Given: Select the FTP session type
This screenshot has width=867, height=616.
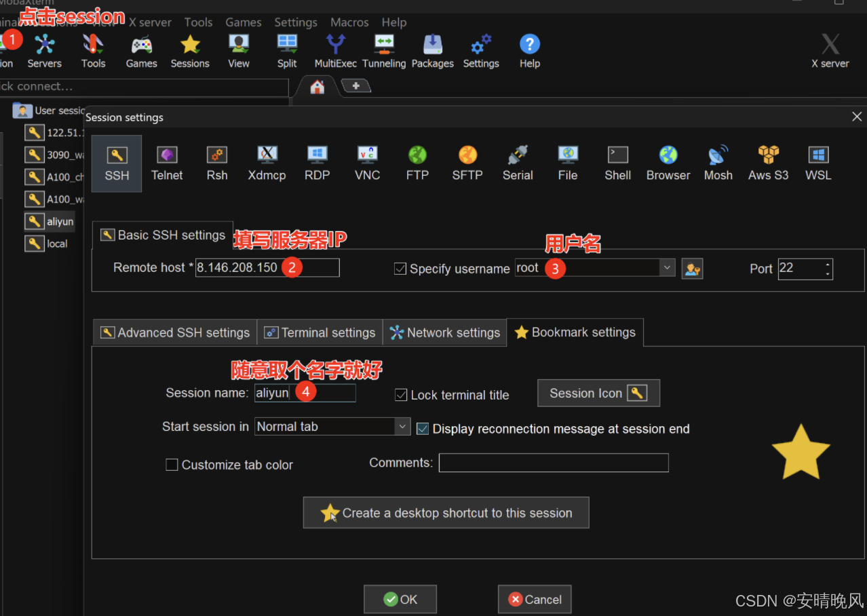Looking at the screenshot, I should (417, 163).
